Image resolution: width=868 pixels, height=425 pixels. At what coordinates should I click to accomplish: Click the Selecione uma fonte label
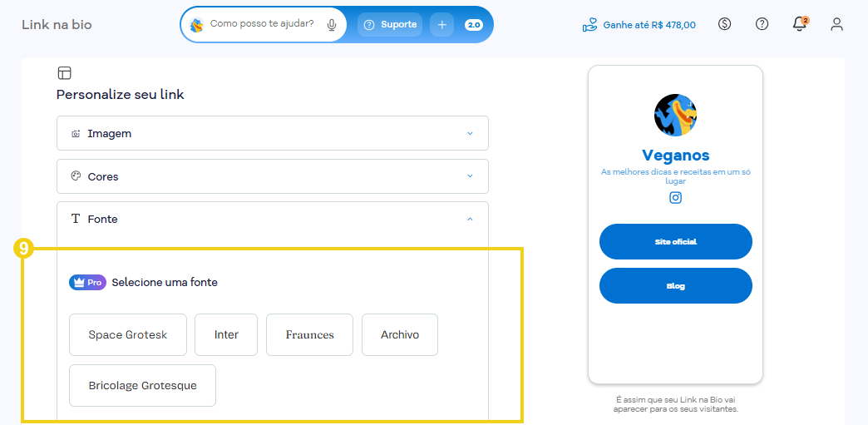[x=165, y=283]
